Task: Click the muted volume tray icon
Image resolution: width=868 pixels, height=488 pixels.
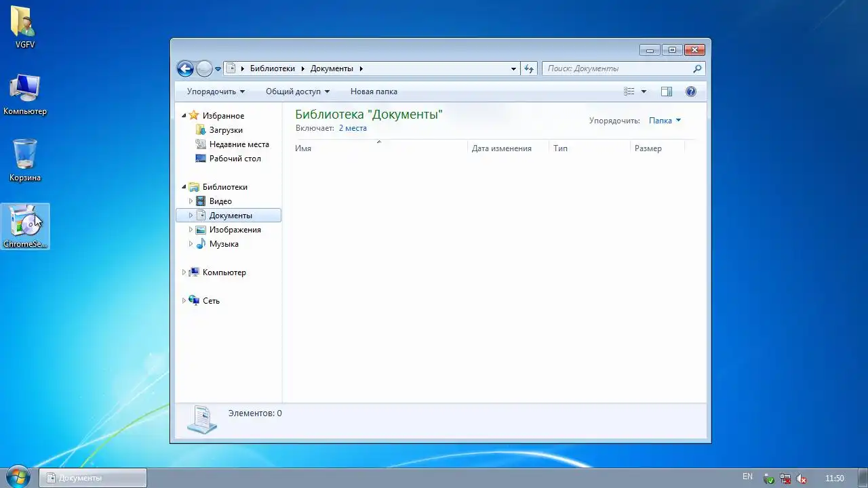Action: (802, 479)
